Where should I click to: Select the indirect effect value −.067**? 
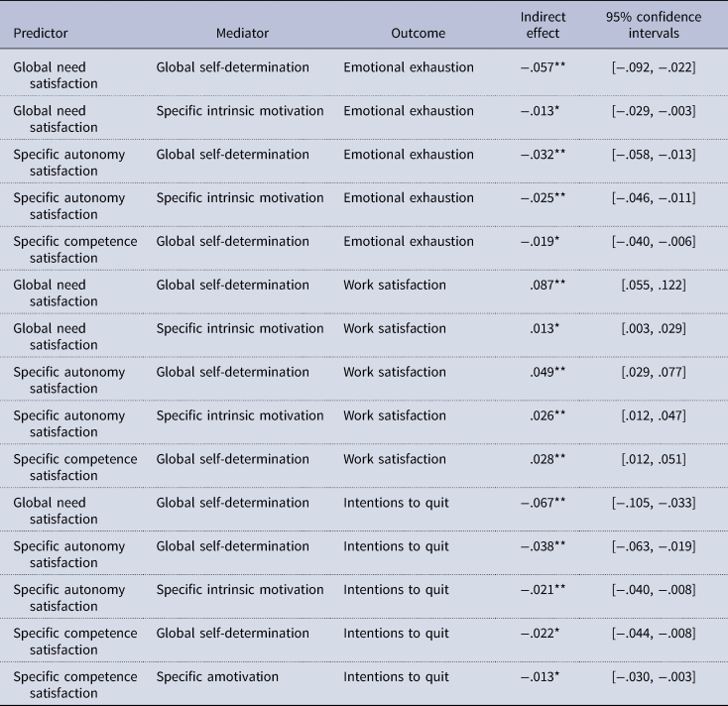(543, 503)
